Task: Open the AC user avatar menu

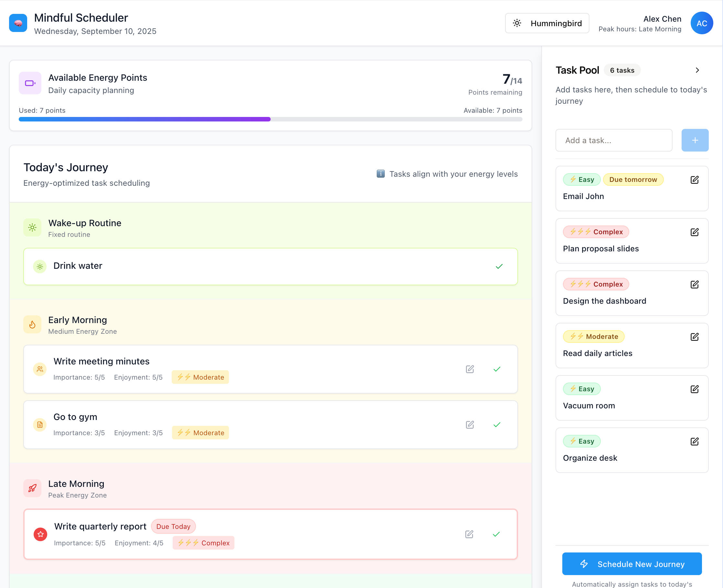Action: (701, 23)
